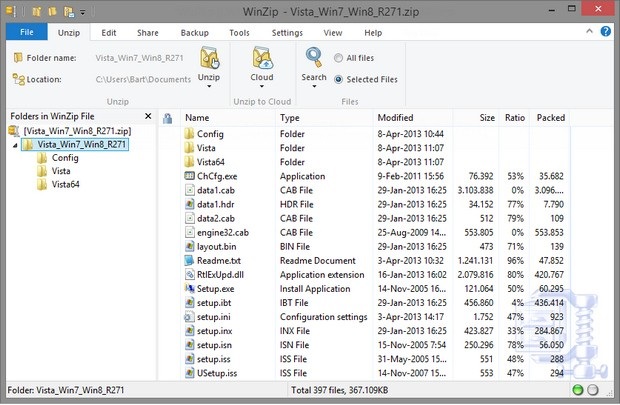This screenshot has width=620, height=405.
Task: Select Vista64 folder in the tree
Action: 66,184
